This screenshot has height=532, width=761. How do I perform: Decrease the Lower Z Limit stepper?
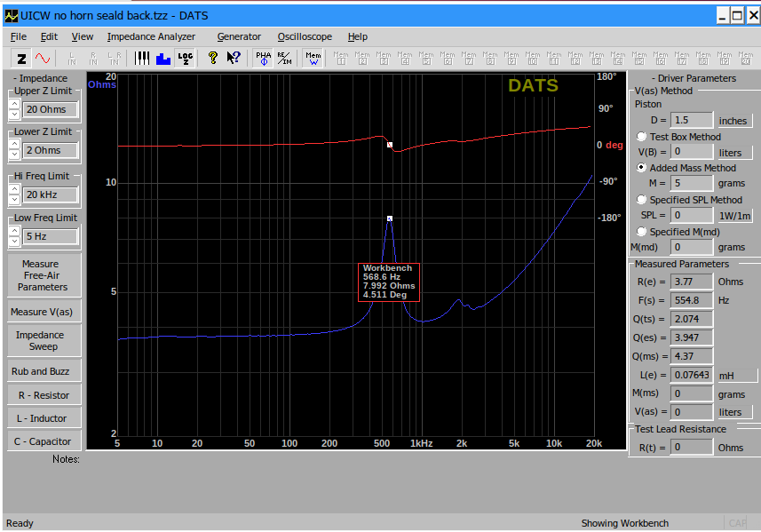click(14, 155)
